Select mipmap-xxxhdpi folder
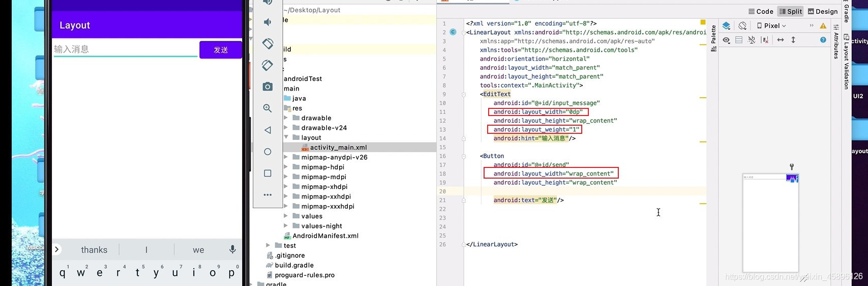The height and width of the screenshot is (286, 868). coord(323,207)
